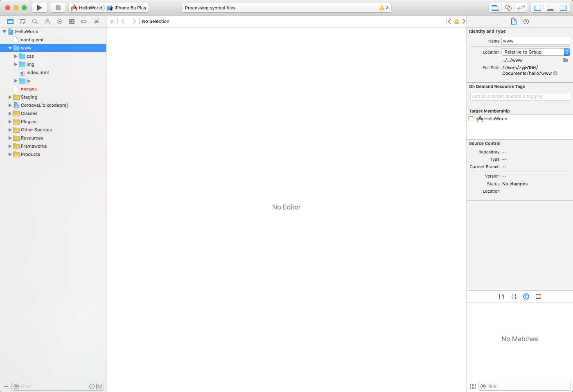
Task: Go back in editor history
Action: click(x=123, y=21)
